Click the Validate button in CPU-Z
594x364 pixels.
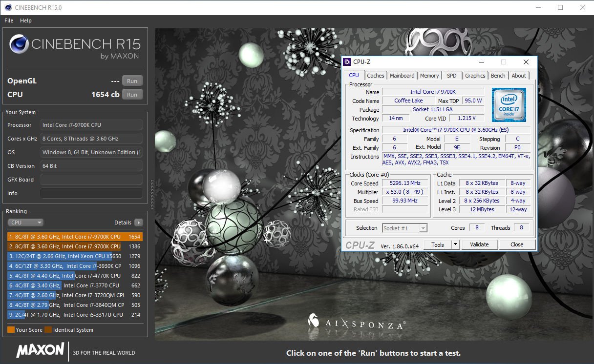click(x=479, y=244)
